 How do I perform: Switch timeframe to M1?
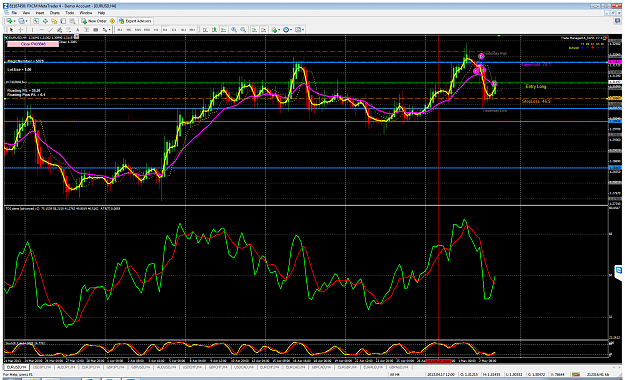tap(120, 30)
